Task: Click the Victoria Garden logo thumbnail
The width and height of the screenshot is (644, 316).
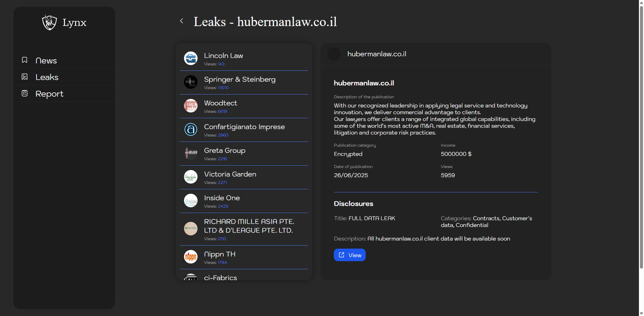Action: tap(191, 177)
